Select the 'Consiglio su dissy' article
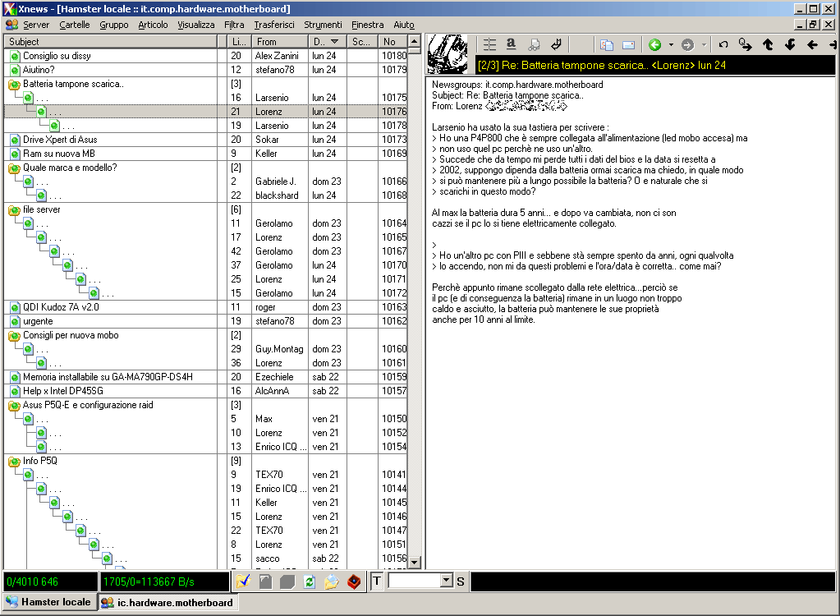 tap(206, 56)
